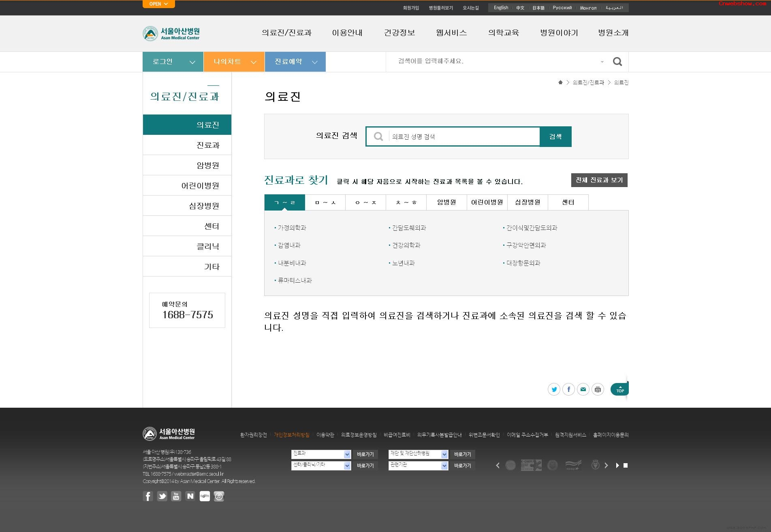This screenshot has height=532, width=771.
Task: Open the footer 관련기관 select box
Action: (x=418, y=466)
